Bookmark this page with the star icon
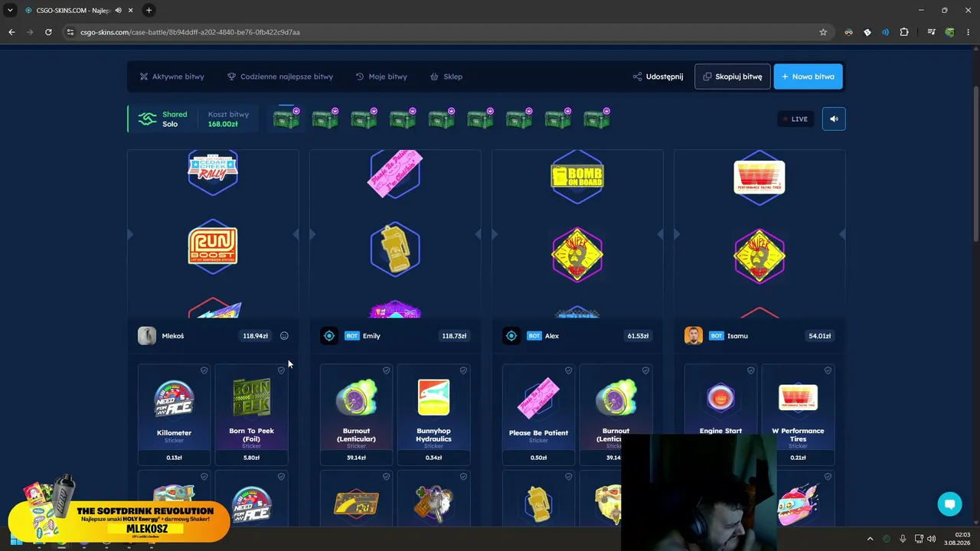980x551 pixels. point(823,32)
